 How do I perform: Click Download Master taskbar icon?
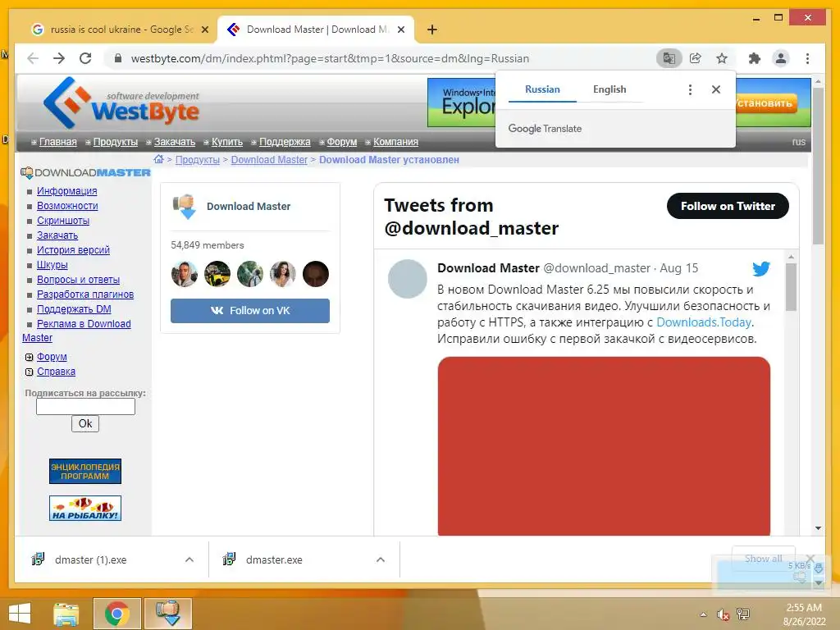pyautogui.click(x=167, y=614)
